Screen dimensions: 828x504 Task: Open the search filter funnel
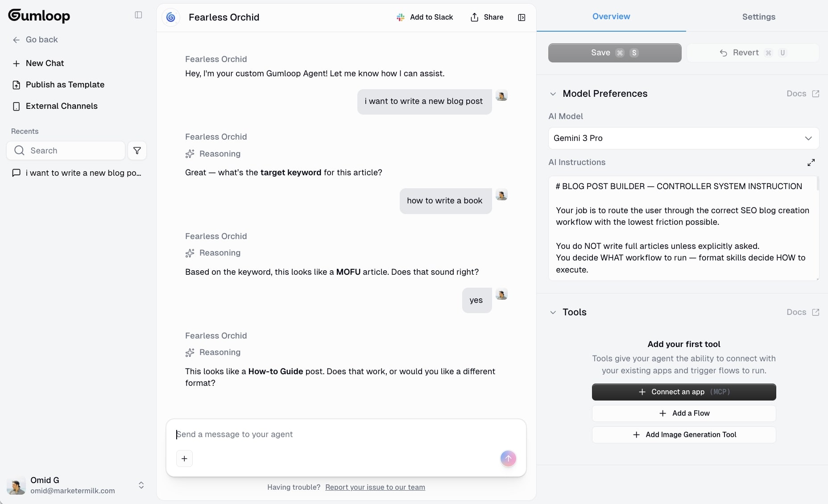[x=137, y=150]
